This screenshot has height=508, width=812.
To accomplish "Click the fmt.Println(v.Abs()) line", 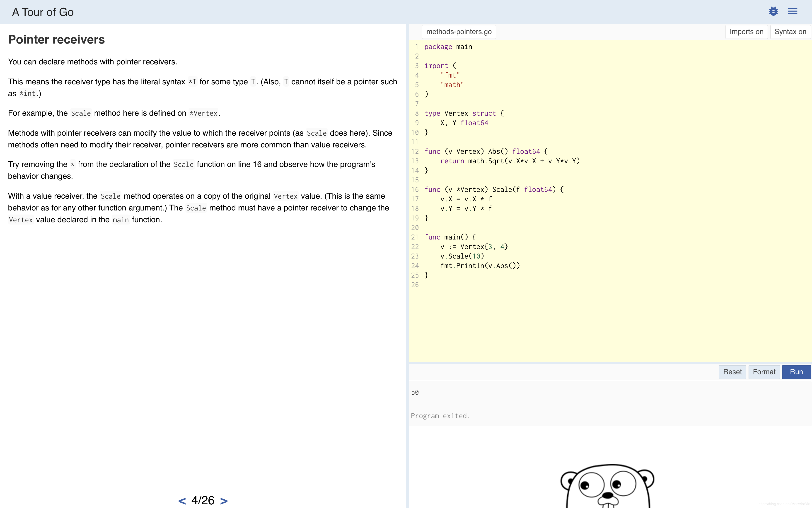I will pos(480,266).
